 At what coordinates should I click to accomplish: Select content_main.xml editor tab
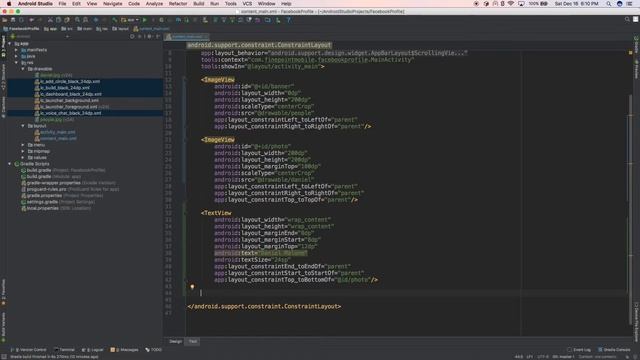pyautogui.click(x=187, y=37)
